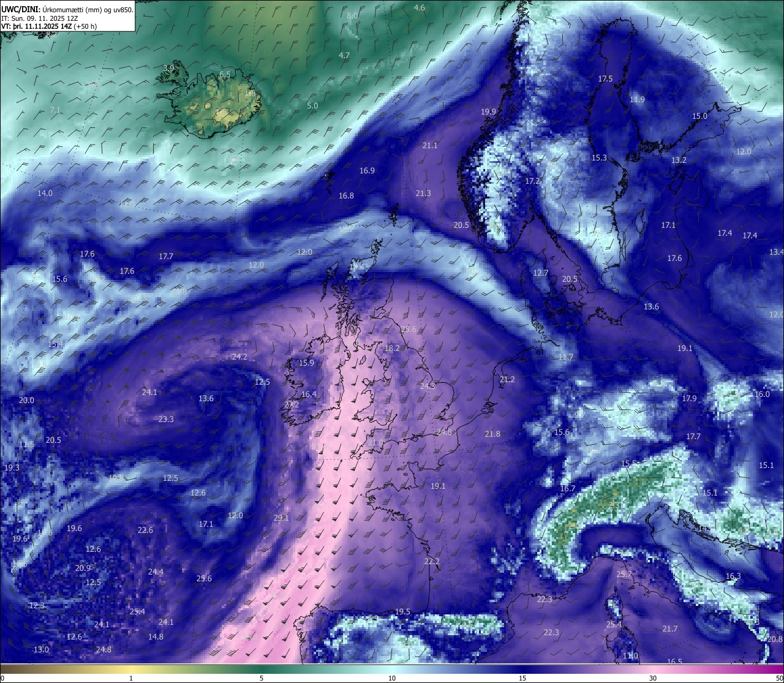
Task: Click the value 22.2 over western France
Action: click(x=432, y=561)
